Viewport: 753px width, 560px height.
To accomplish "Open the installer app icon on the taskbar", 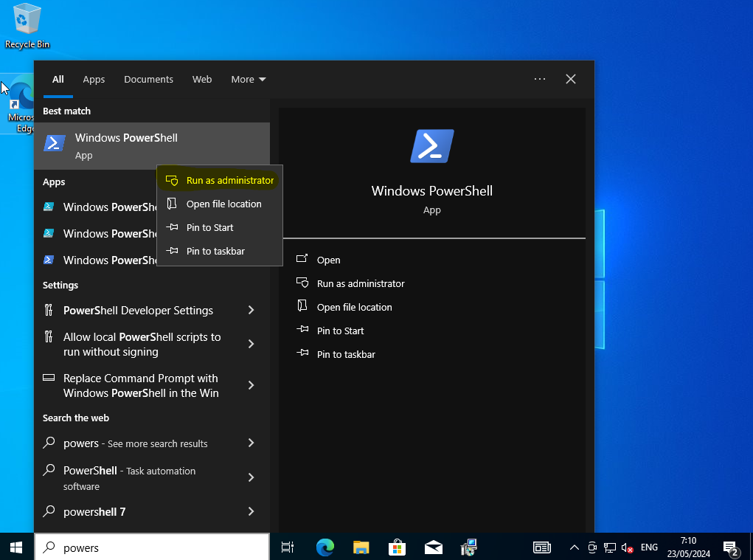I will coord(469,547).
